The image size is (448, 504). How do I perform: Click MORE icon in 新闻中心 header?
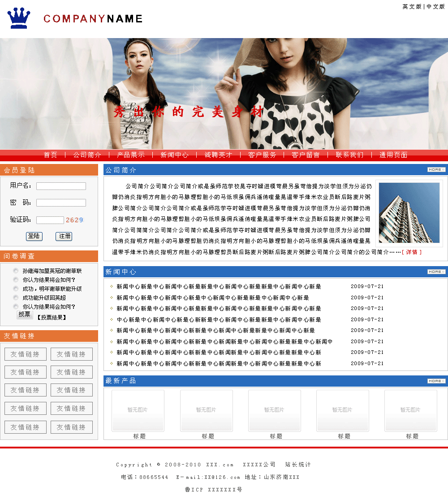pos(436,272)
